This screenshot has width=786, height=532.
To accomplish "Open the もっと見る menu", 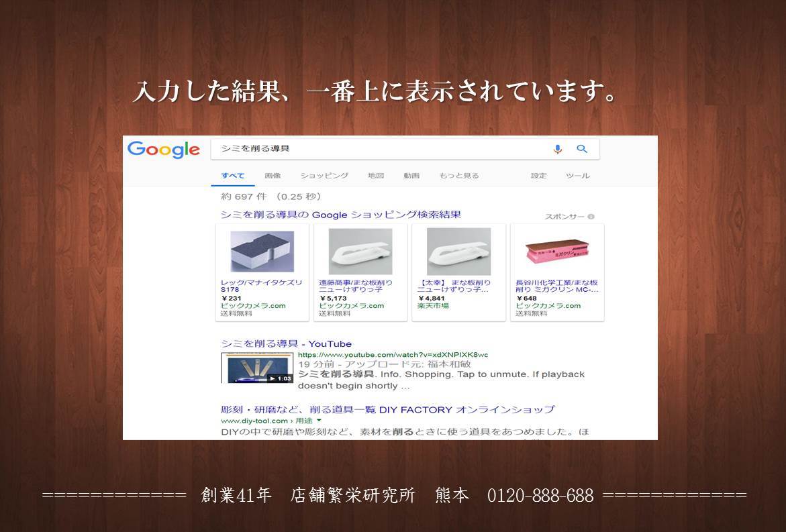I will click(x=459, y=176).
